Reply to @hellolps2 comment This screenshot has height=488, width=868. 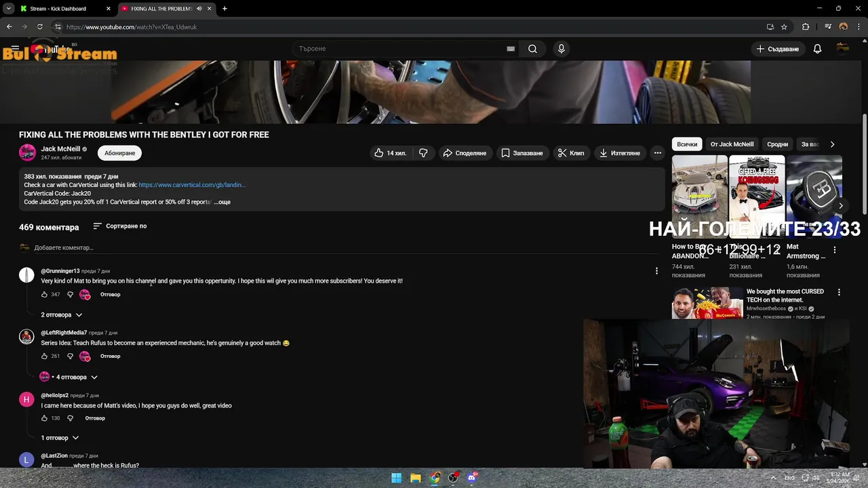95,418
